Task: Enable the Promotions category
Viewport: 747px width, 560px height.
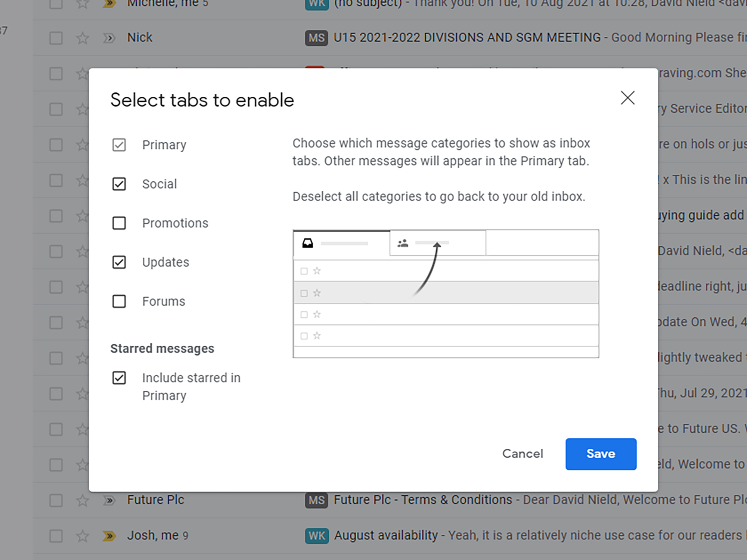Action: pyautogui.click(x=119, y=223)
